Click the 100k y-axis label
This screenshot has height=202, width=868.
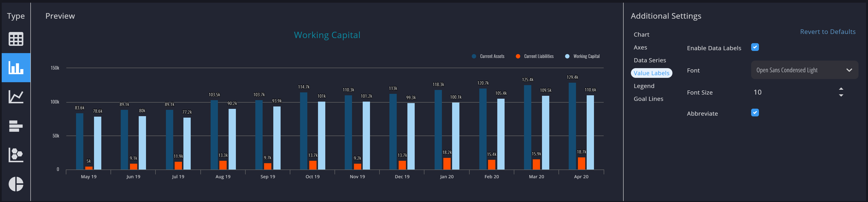point(55,102)
